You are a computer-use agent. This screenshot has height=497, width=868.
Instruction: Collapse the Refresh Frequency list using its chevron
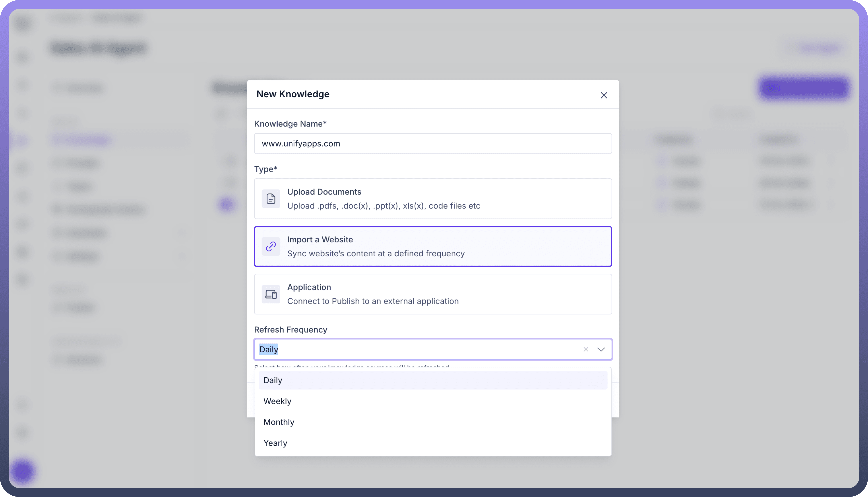pyautogui.click(x=601, y=349)
